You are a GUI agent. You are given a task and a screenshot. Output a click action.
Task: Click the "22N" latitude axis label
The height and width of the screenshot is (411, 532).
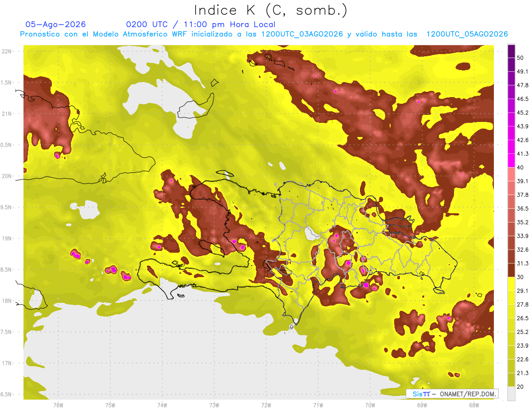[7, 51]
